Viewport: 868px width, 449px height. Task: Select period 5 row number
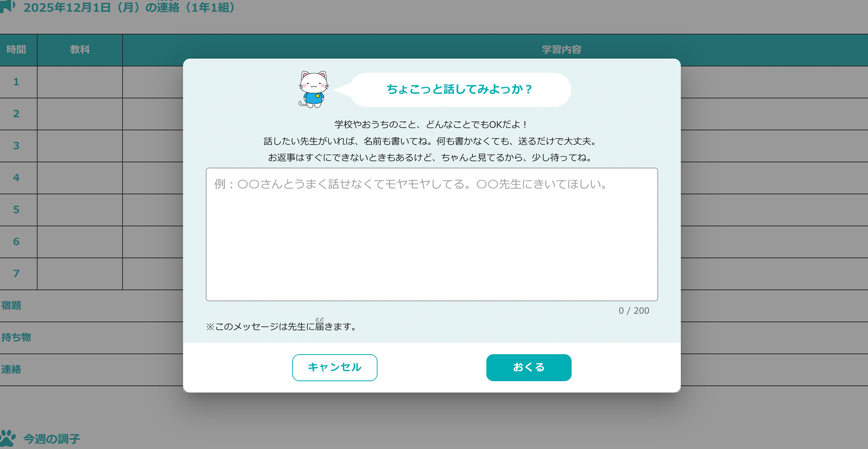[16, 210]
